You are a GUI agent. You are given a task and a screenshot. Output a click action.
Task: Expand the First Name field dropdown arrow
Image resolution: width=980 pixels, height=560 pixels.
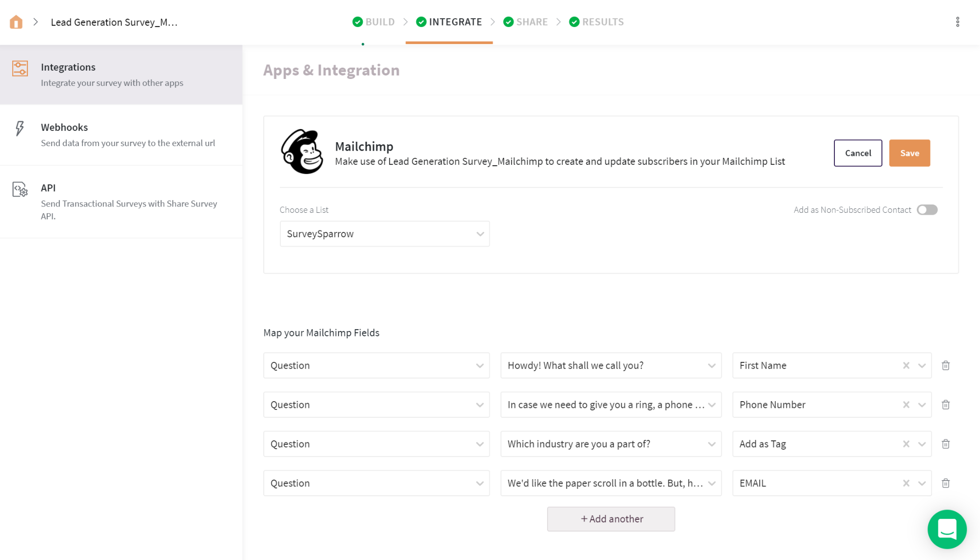922,365
